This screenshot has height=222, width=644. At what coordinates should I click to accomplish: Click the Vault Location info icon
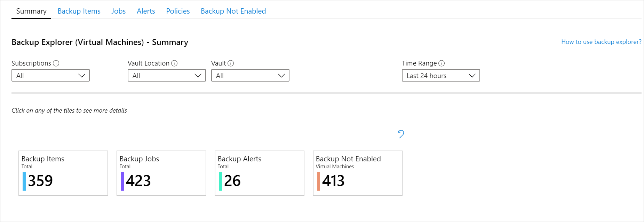click(174, 63)
